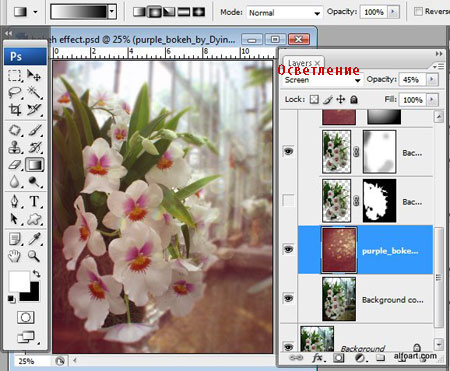Select the Custom Shape tool
The width and height of the screenshot is (450, 371).
pyautogui.click(x=34, y=219)
